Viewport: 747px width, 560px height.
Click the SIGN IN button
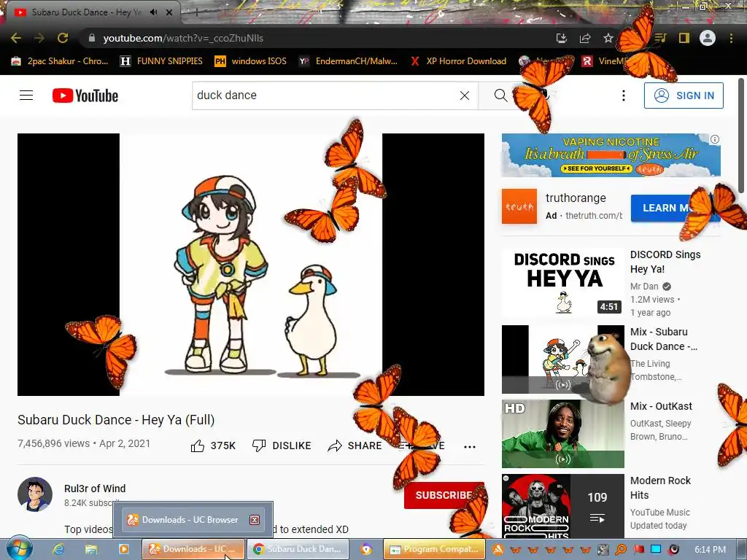click(684, 96)
